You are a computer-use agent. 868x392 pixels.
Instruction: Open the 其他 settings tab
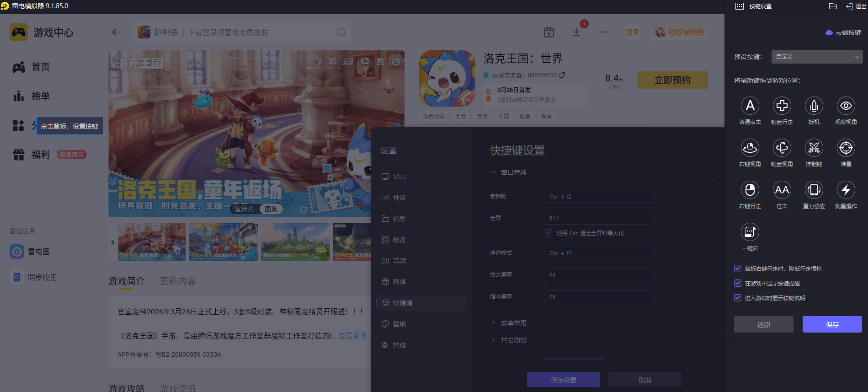[421, 345]
